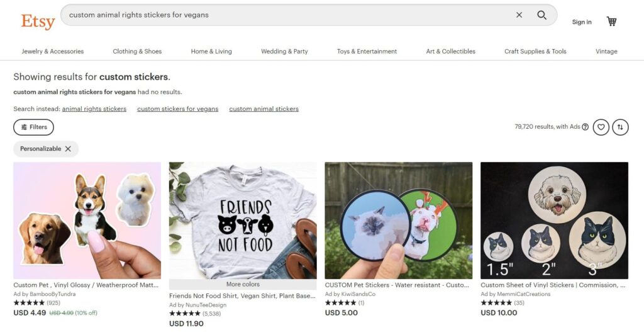Open Clothing & Shoes category menu

[137, 52]
